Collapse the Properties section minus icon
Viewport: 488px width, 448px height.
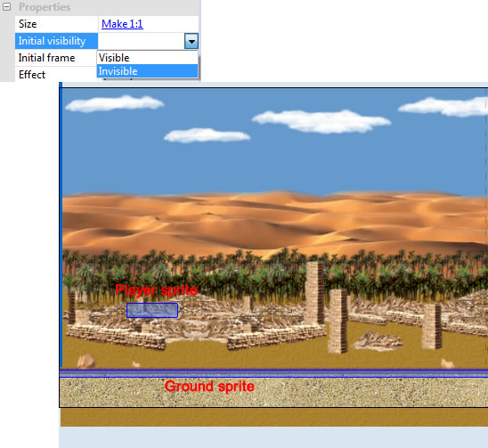(x=6, y=7)
